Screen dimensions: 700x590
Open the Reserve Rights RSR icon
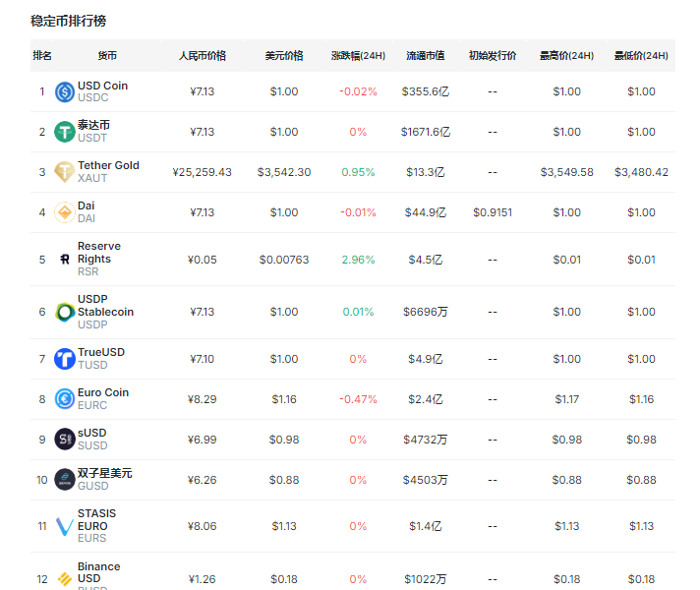point(65,260)
